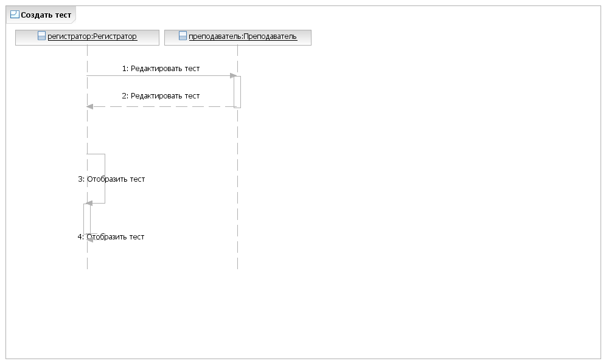The width and height of the screenshot is (606, 364).
Task: Click the return arrowhead of message 2
Action: coord(89,106)
